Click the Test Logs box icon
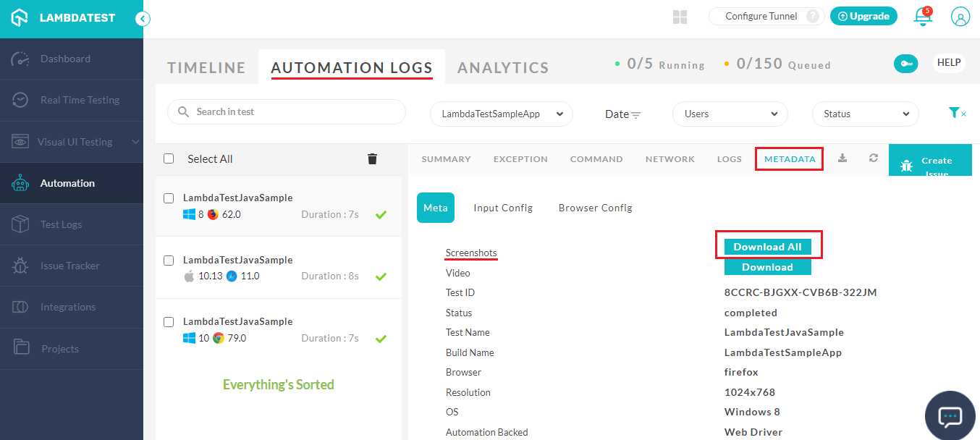Viewport: 980px width, 440px height. click(20, 224)
